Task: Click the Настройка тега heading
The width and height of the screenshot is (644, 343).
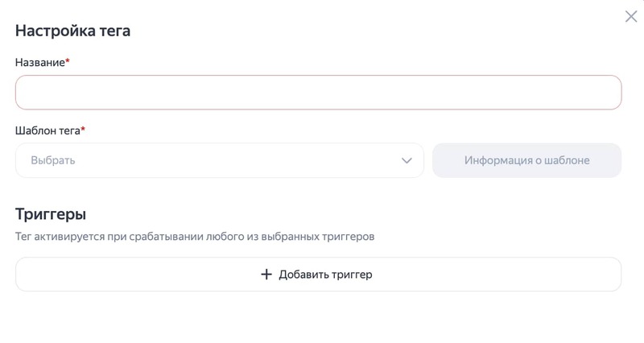Action: click(72, 31)
